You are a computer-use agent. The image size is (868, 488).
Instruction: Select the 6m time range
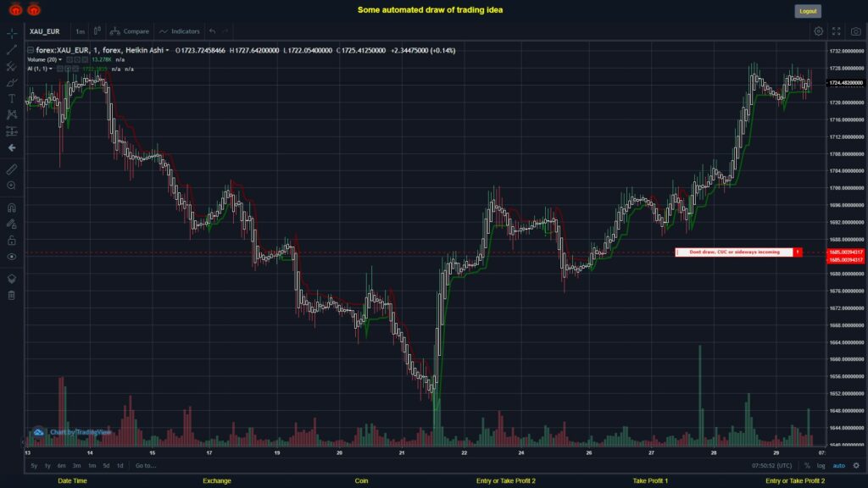click(61, 466)
